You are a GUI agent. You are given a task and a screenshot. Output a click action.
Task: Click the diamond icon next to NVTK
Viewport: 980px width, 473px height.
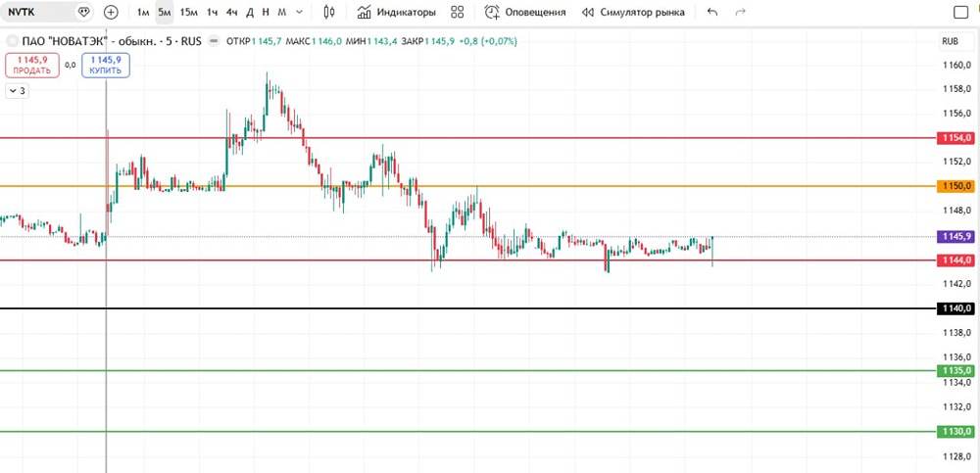(x=83, y=11)
